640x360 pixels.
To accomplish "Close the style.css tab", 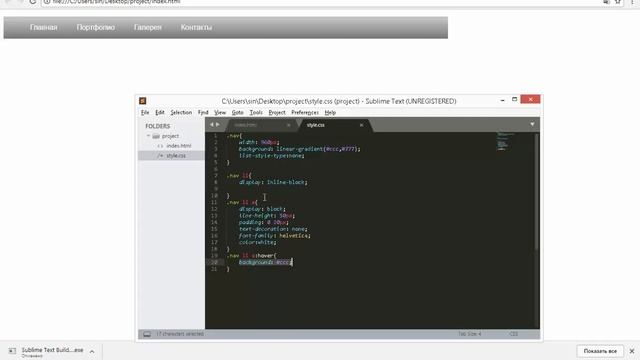I will [x=361, y=125].
